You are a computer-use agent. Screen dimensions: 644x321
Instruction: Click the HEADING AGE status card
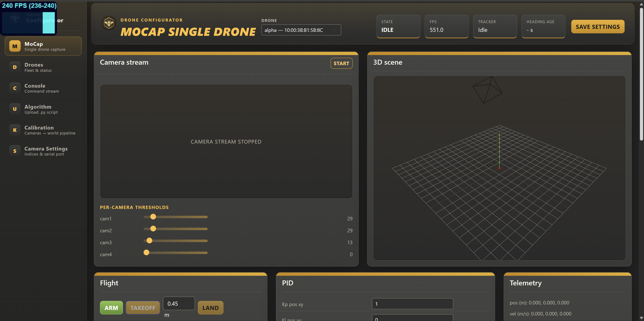pos(543,26)
